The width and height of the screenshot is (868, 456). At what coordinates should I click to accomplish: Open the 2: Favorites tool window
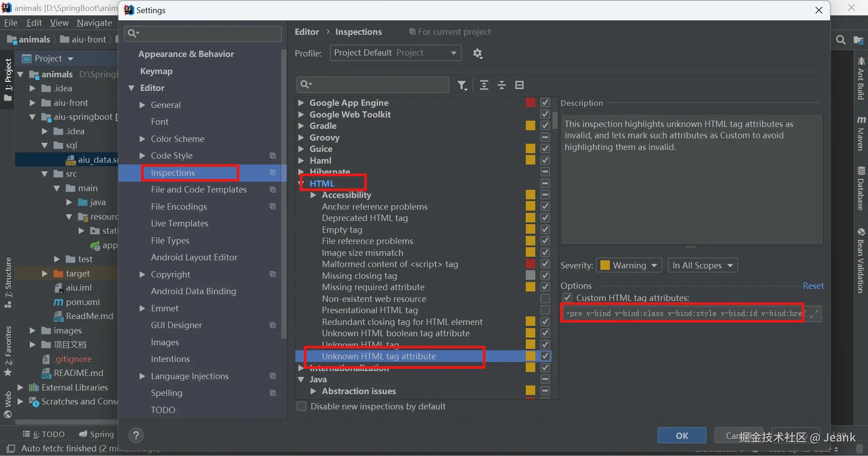click(x=8, y=351)
